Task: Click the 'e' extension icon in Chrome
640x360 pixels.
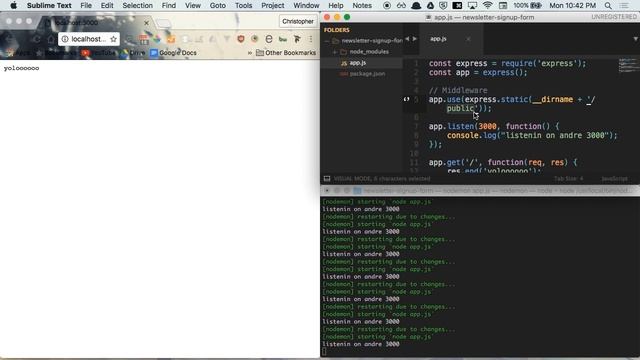Action: (269, 39)
